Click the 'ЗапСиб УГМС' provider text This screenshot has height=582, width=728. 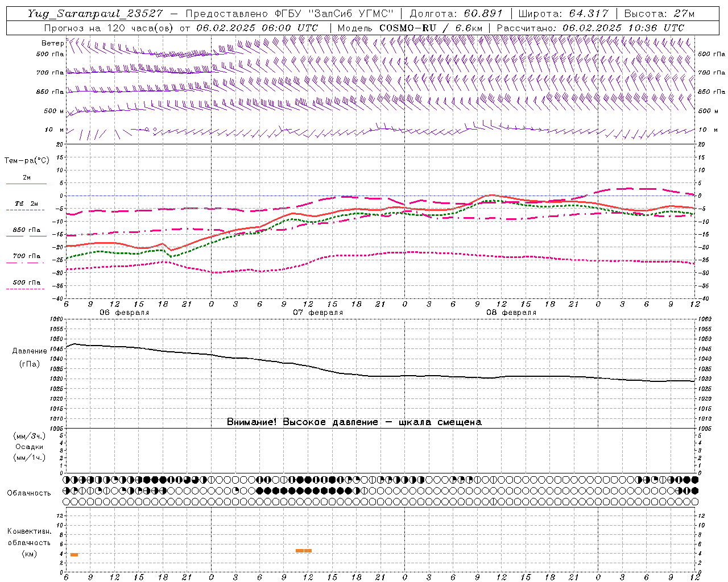(x=351, y=14)
